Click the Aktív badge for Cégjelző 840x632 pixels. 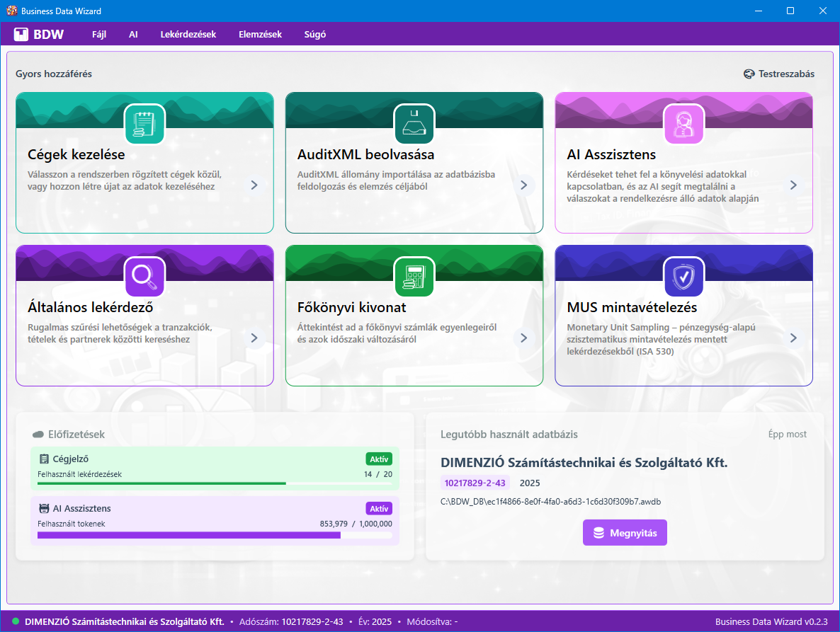click(x=379, y=459)
